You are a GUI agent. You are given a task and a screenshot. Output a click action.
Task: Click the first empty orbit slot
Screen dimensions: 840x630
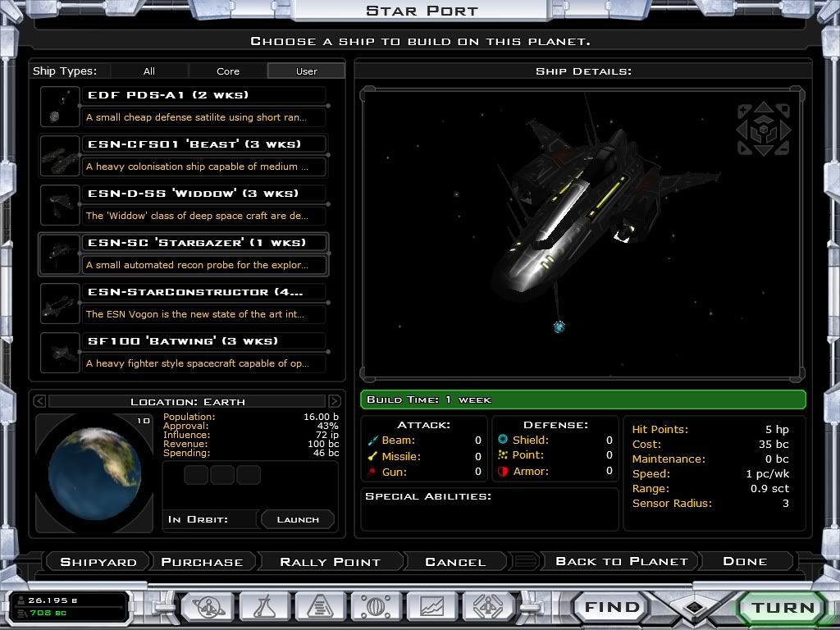pos(196,475)
